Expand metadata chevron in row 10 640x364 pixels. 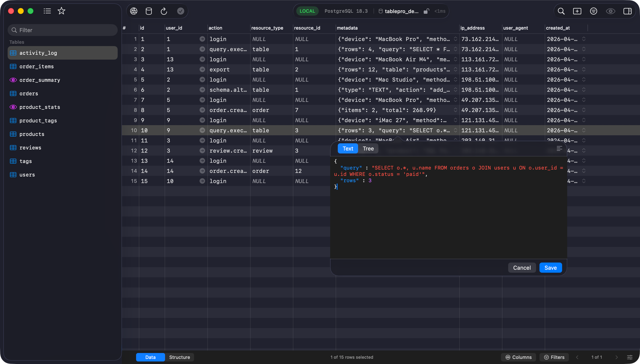coord(455,130)
